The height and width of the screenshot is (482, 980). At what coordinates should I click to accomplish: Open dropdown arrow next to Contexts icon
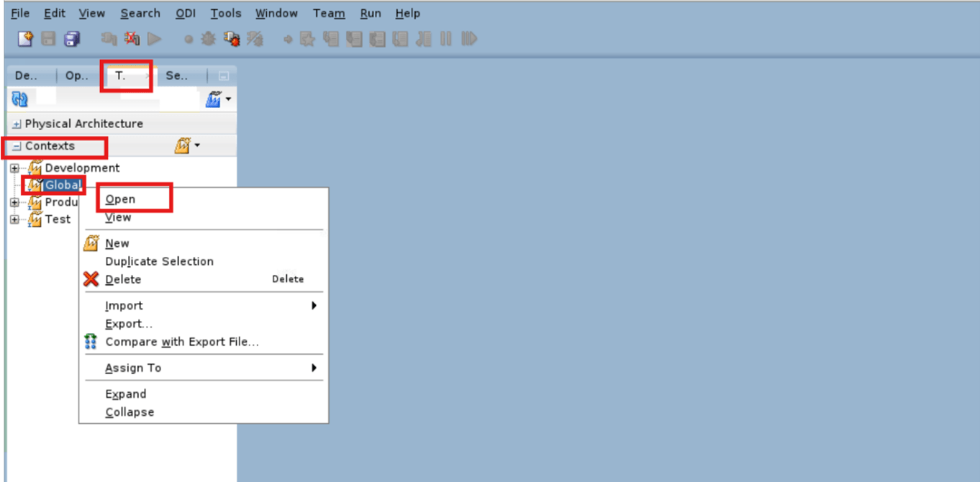197,146
